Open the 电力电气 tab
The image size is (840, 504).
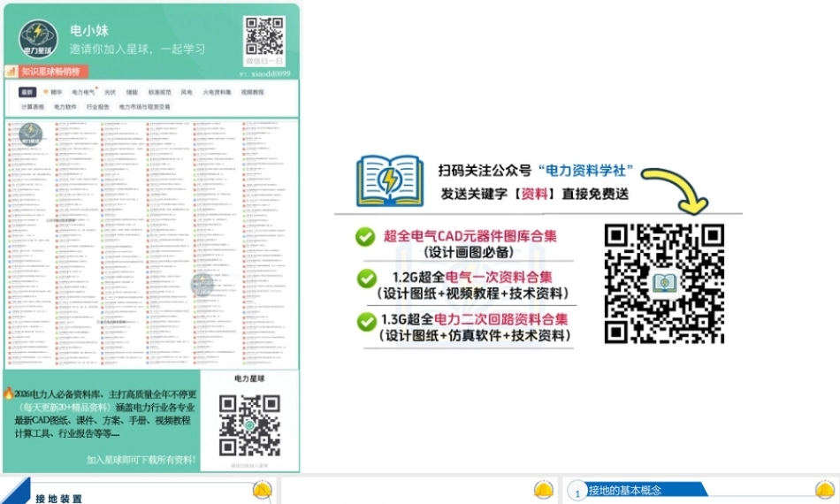pyautogui.click(x=84, y=92)
